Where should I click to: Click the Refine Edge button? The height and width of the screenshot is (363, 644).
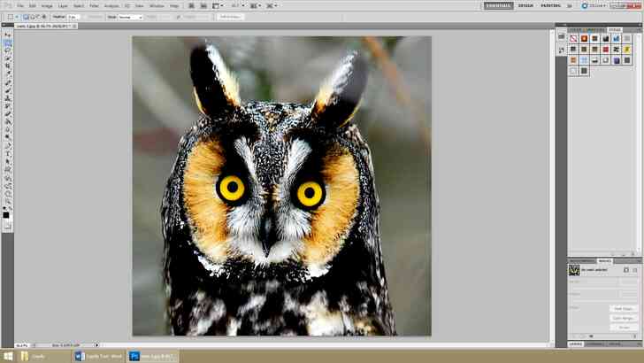[230, 17]
